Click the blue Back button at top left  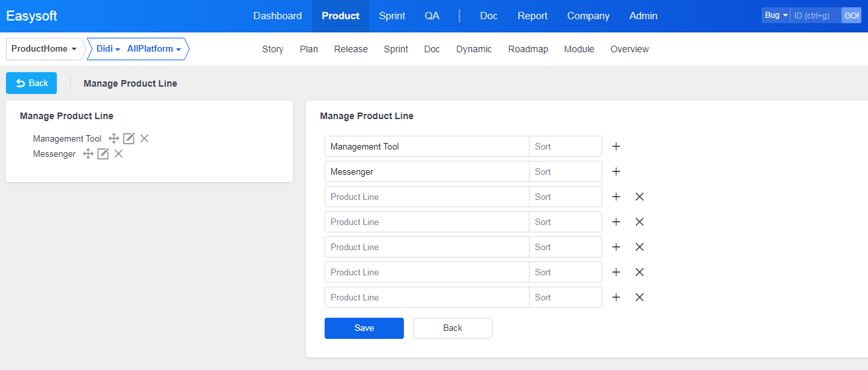[31, 83]
